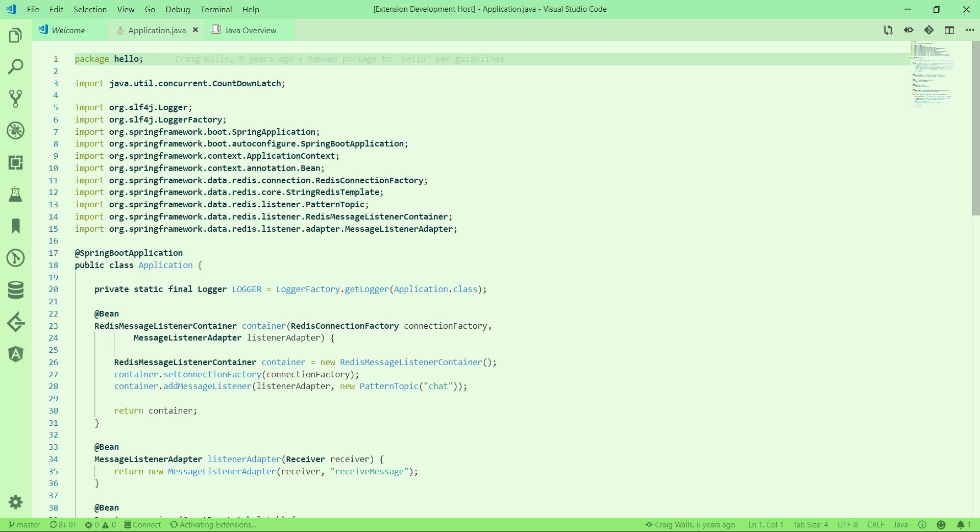
Task: Click feedback smiley icon in status bar
Action: tap(941, 525)
